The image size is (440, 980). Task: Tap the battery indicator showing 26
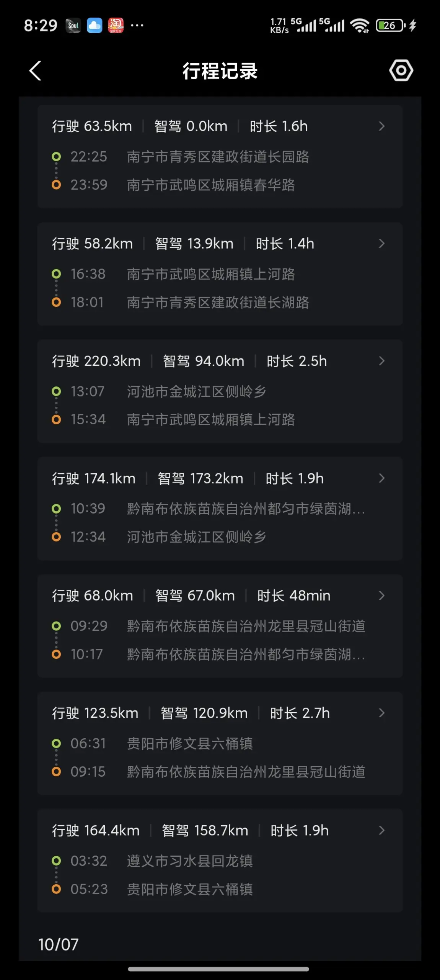[390, 26]
